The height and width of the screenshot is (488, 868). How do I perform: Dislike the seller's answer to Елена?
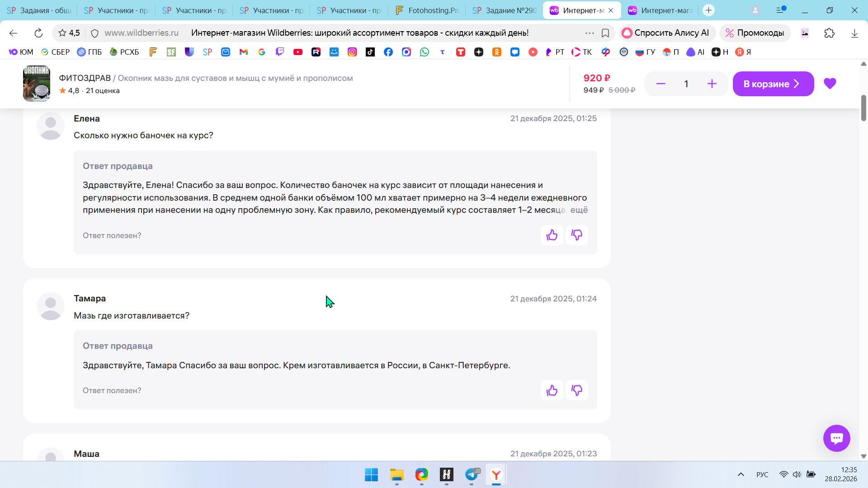tap(576, 235)
